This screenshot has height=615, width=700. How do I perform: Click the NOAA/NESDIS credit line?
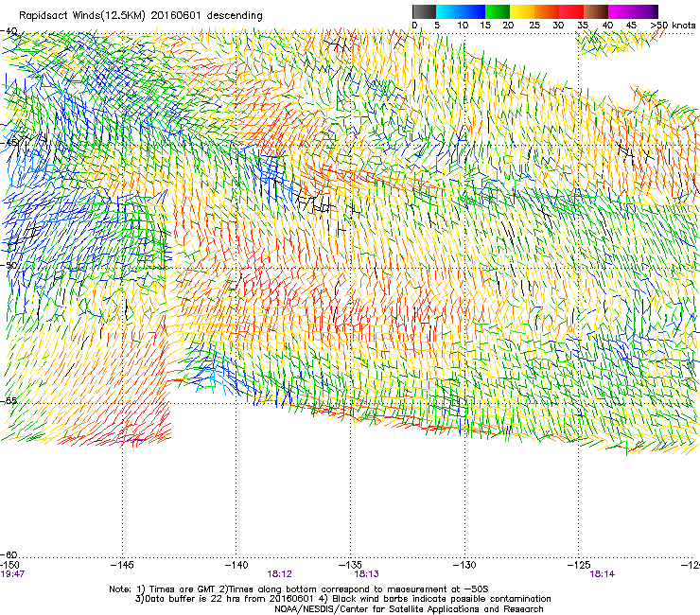tap(409, 609)
